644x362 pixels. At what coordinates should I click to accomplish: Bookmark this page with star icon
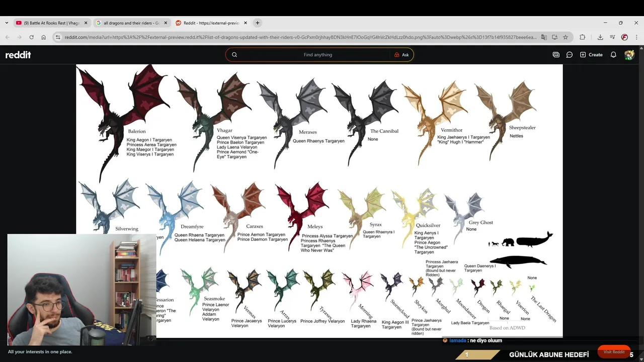point(566,37)
